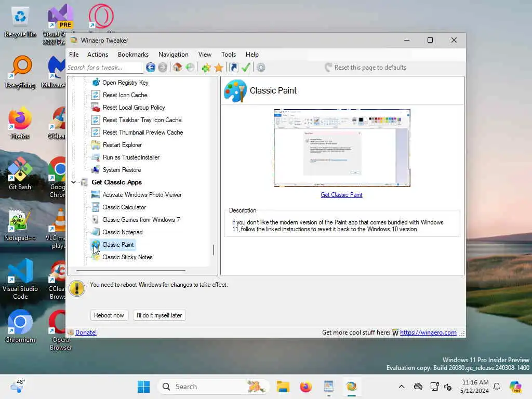The height and width of the screenshot is (399, 532).
Task: Open the Tools menu
Action: (229, 55)
